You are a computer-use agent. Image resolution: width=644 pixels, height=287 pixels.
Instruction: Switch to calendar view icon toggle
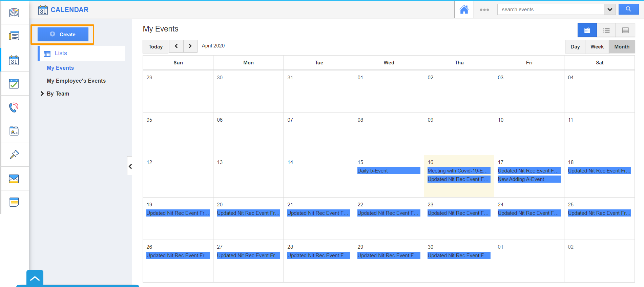point(587,30)
